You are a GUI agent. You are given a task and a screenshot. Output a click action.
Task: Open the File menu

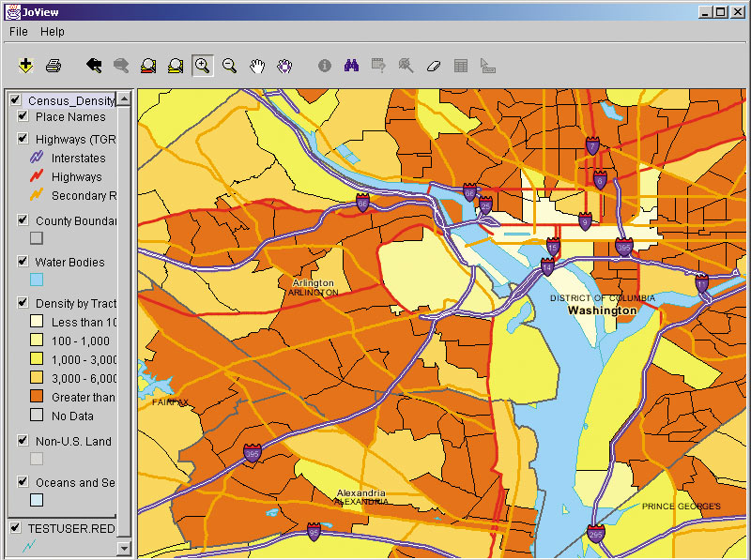tap(19, 31)
